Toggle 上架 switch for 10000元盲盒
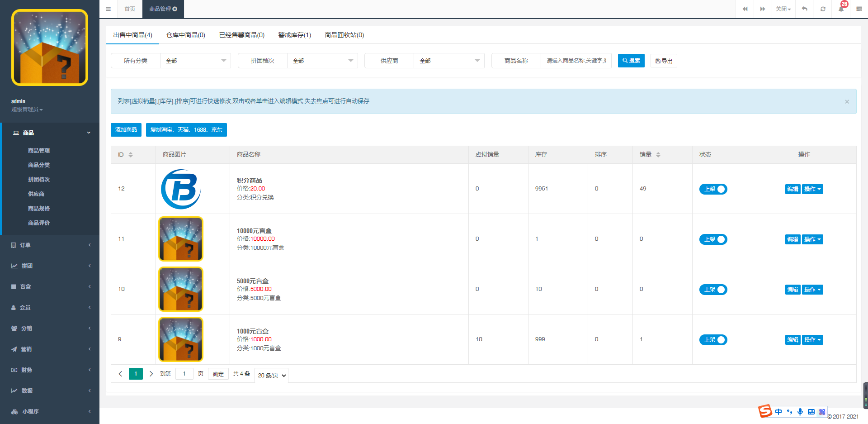The image size is (868, 424). pyautogui.click(x=713, y=239)
